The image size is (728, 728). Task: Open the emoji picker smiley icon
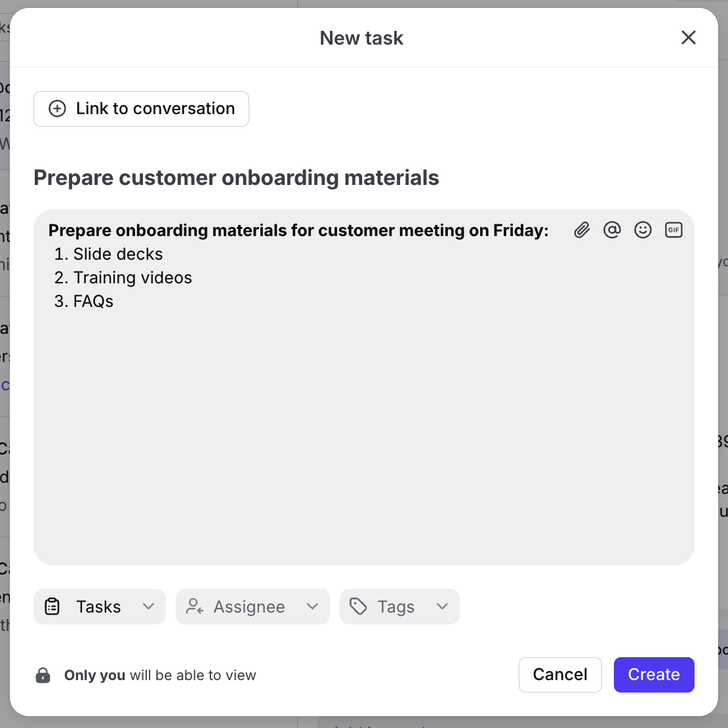tap(643, 230)
